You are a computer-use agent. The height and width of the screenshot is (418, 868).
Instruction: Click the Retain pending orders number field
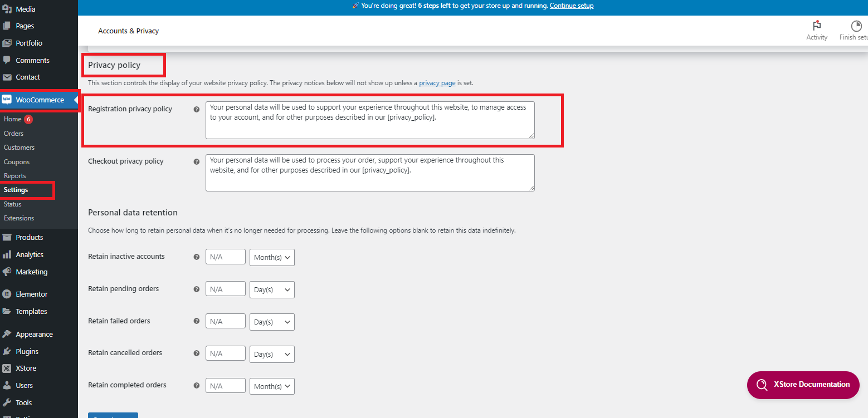click(x=226, y=289)
